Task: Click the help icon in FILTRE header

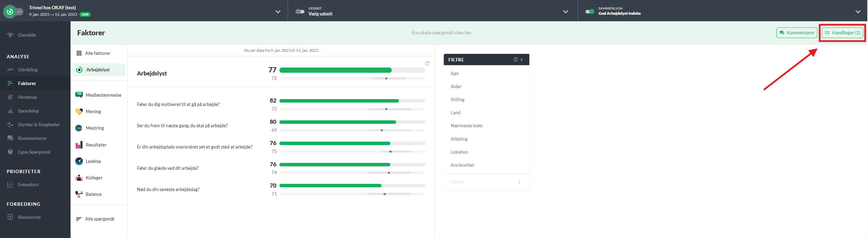Action: [x=515, y=60]
